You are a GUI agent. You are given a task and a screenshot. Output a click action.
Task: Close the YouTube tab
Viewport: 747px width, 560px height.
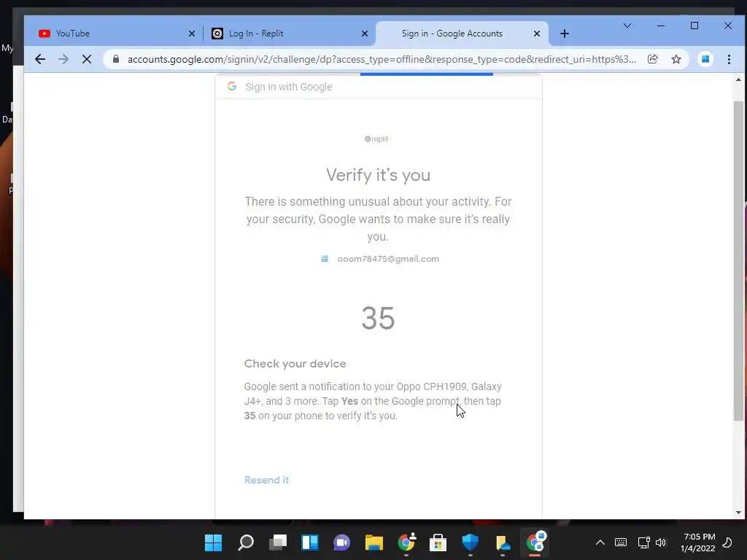[x=192, y=34]
